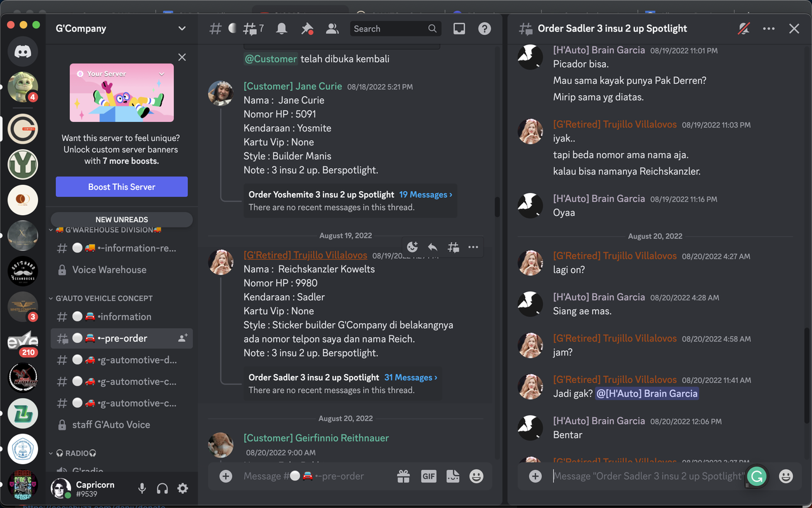Open the Inbox icon
This screenshot has height=508, width=812.
459,29
